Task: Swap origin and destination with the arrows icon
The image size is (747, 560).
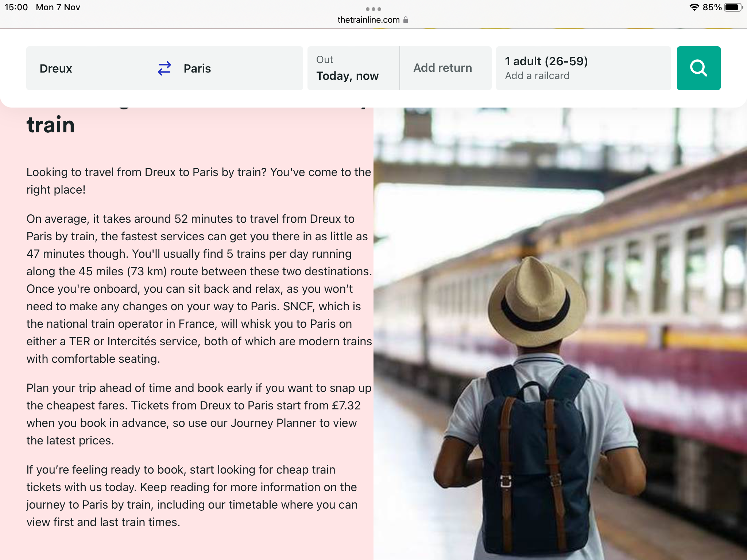Action: pos(165,68)
